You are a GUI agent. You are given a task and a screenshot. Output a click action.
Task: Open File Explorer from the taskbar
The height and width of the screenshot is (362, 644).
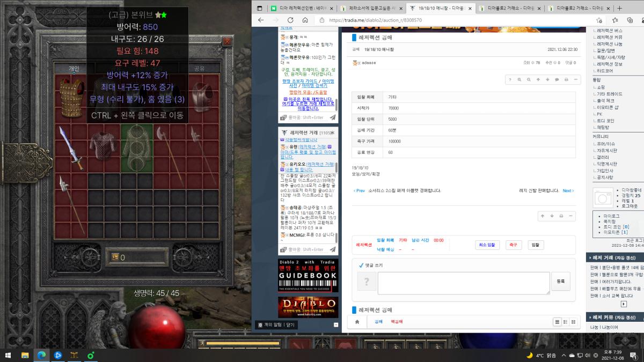tap(25, 355)
